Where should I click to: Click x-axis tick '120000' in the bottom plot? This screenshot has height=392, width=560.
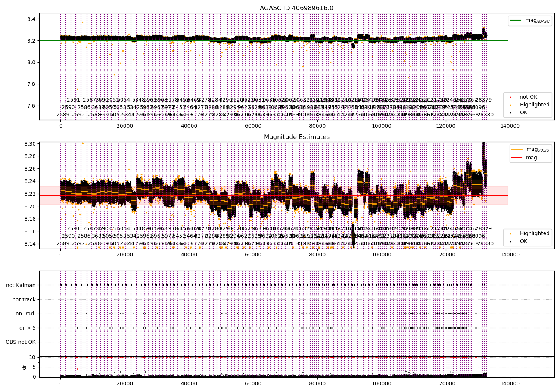pos(446,383)
